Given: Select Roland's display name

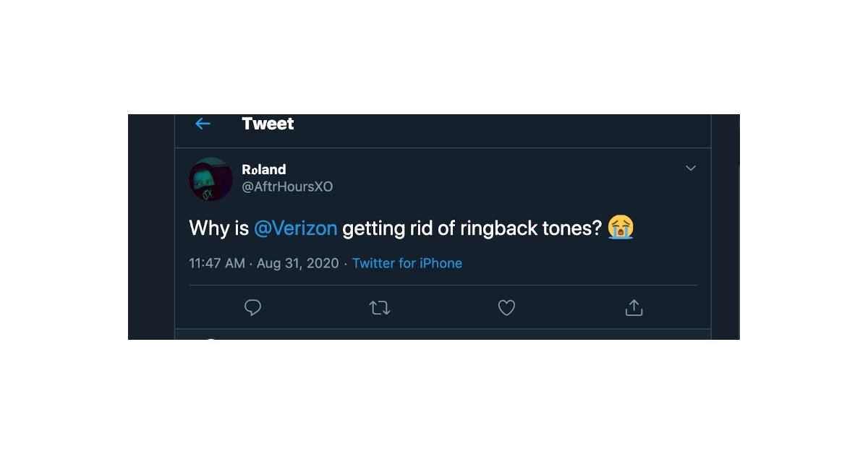Looking at the screenshot, I should pos(264,169).
